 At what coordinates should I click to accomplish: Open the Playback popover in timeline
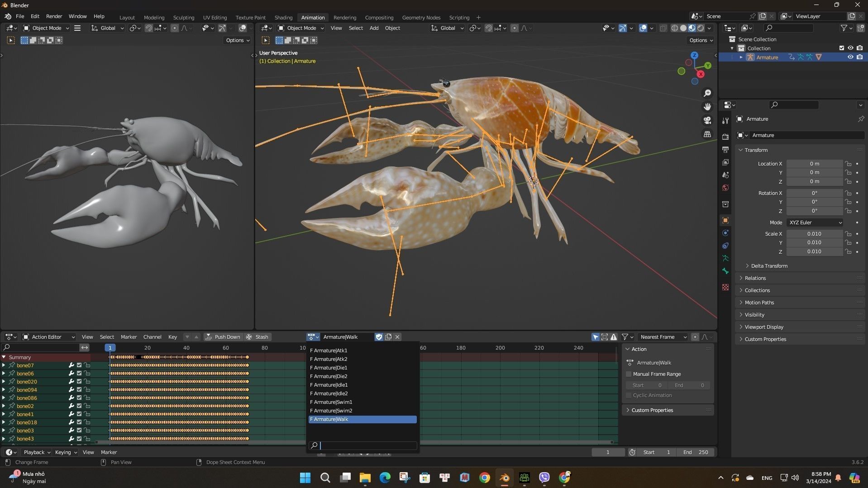tap(37, 452)
